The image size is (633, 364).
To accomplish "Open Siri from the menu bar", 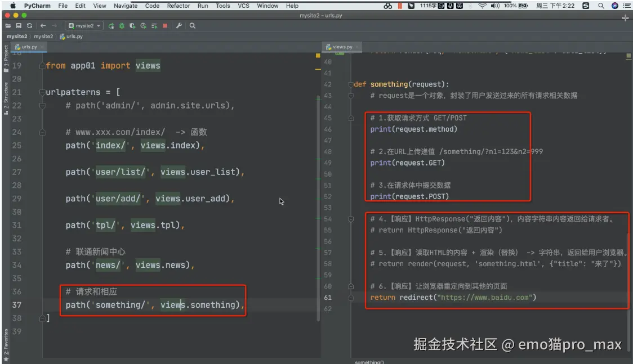I will [614, 6].
